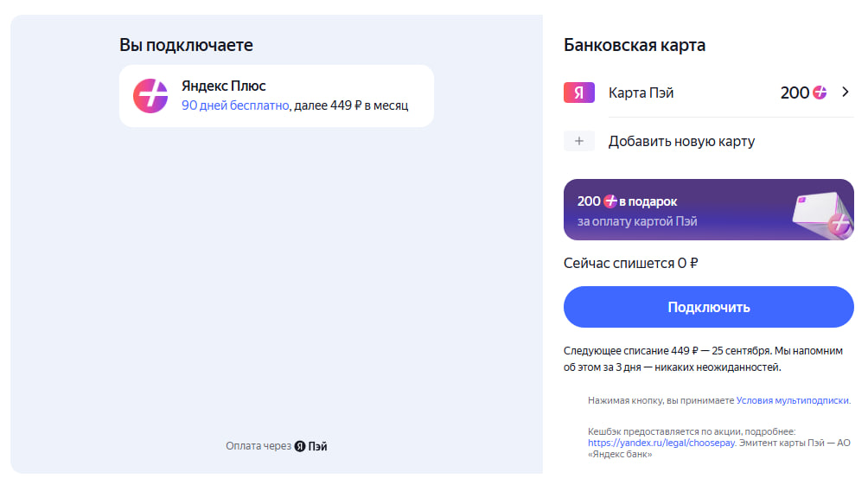Select Карта Пэй payment method
Image resolution: width=868 pixels, height=485 pixels.
pos(709,93)
